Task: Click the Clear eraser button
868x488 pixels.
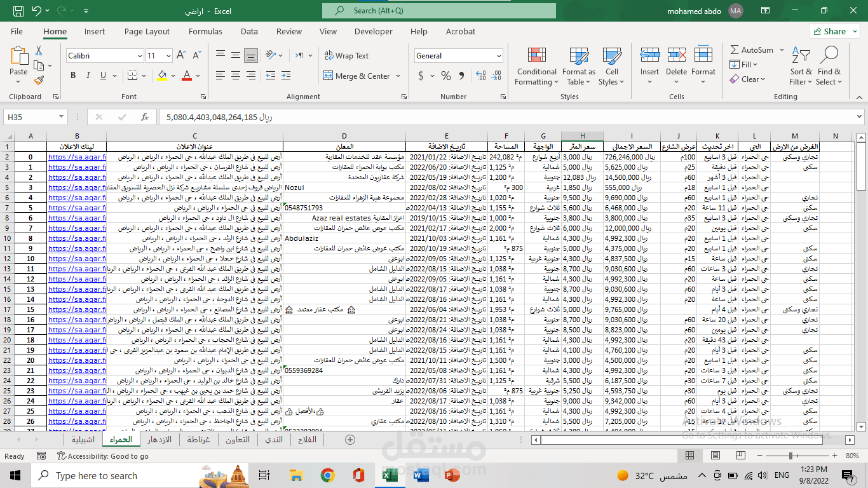Action: click(x=747, y=79)
